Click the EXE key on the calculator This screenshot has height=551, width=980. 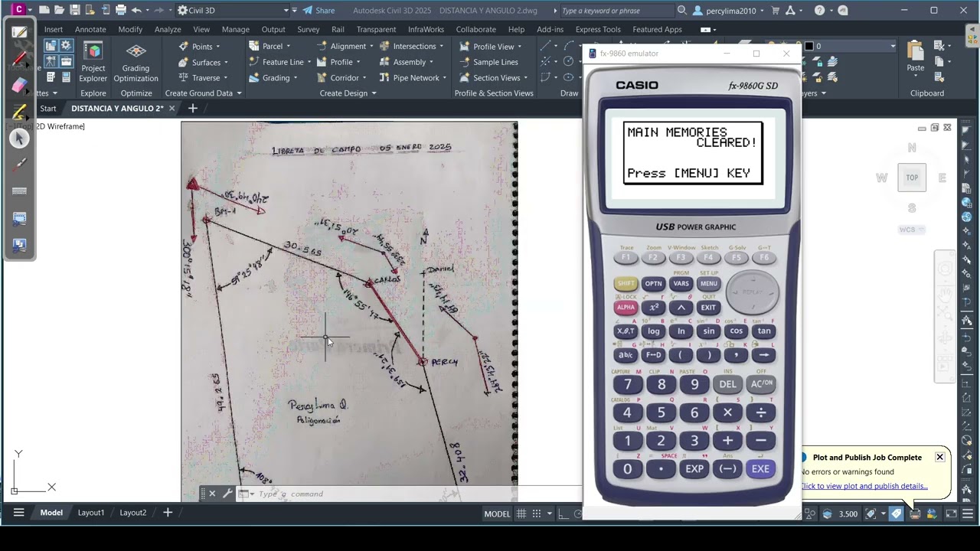tap(760, 468)
